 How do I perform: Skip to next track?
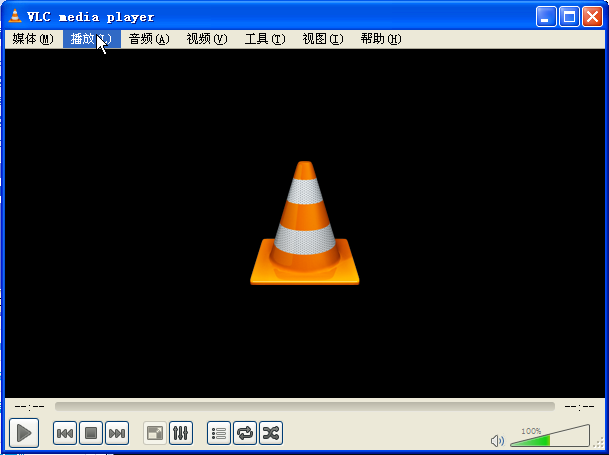[x=117, y=433]
